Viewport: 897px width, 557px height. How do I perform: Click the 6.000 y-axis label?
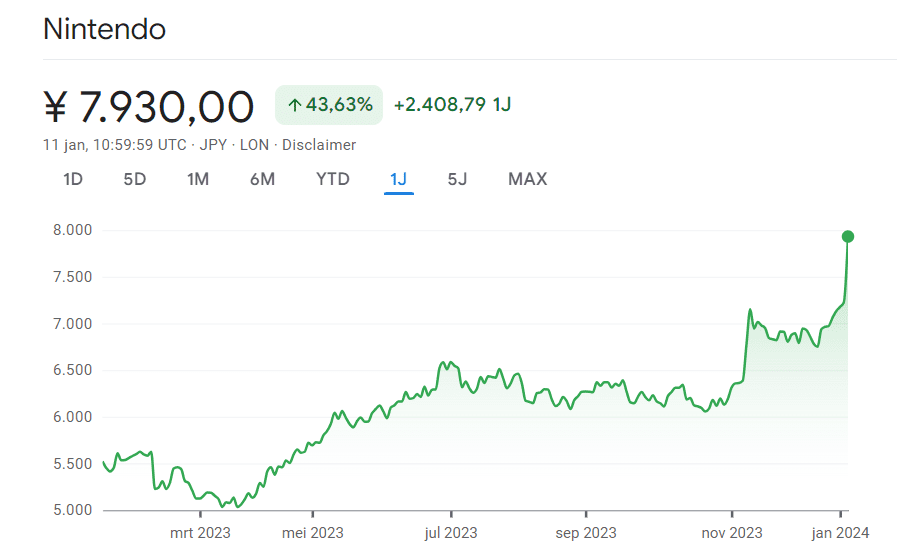tap(72, 417)
